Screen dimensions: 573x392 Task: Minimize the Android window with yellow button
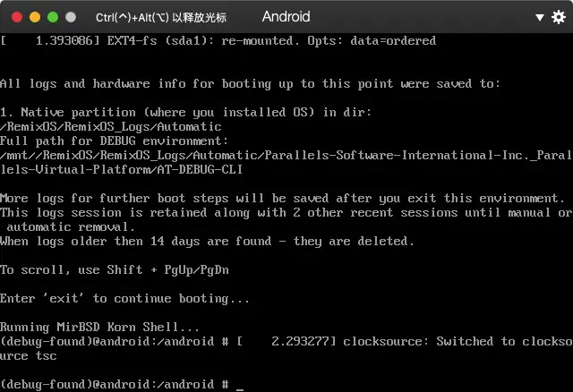(x=35, y=17)
